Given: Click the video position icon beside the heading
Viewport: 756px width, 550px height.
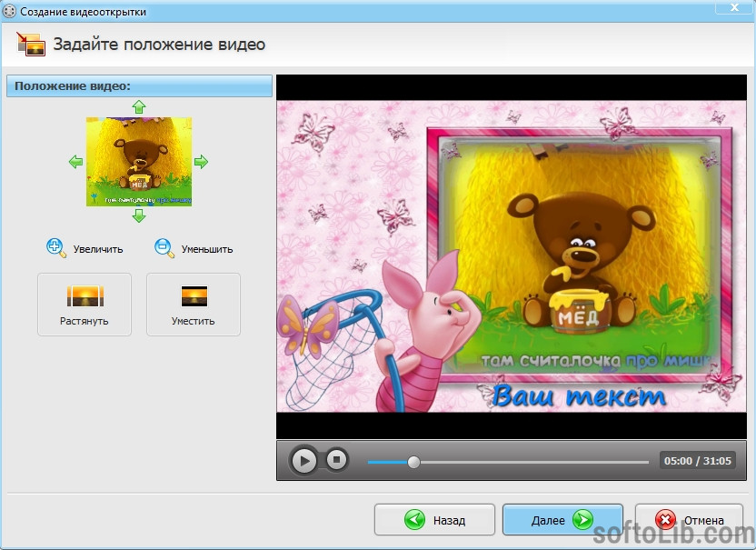Looking at the screenshot, I should [x=31, y=45].
